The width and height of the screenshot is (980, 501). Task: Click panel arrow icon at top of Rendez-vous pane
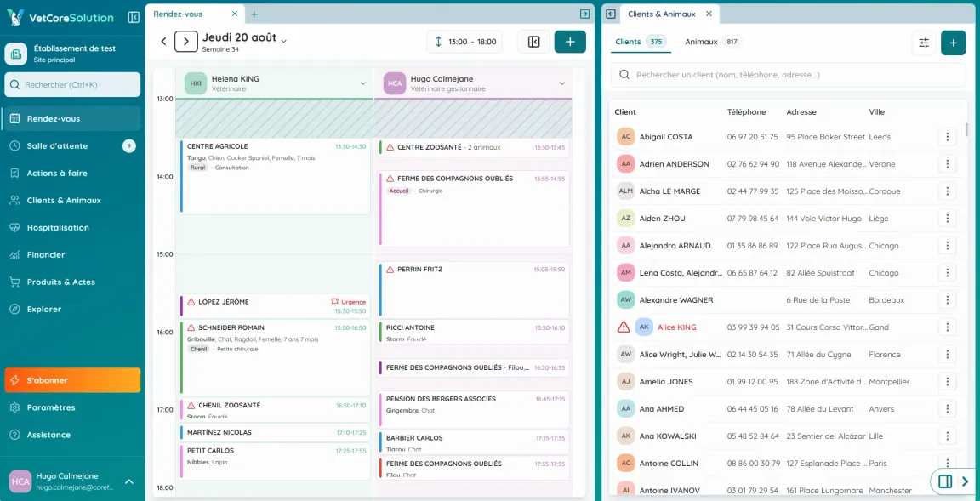tap(585, 14)
